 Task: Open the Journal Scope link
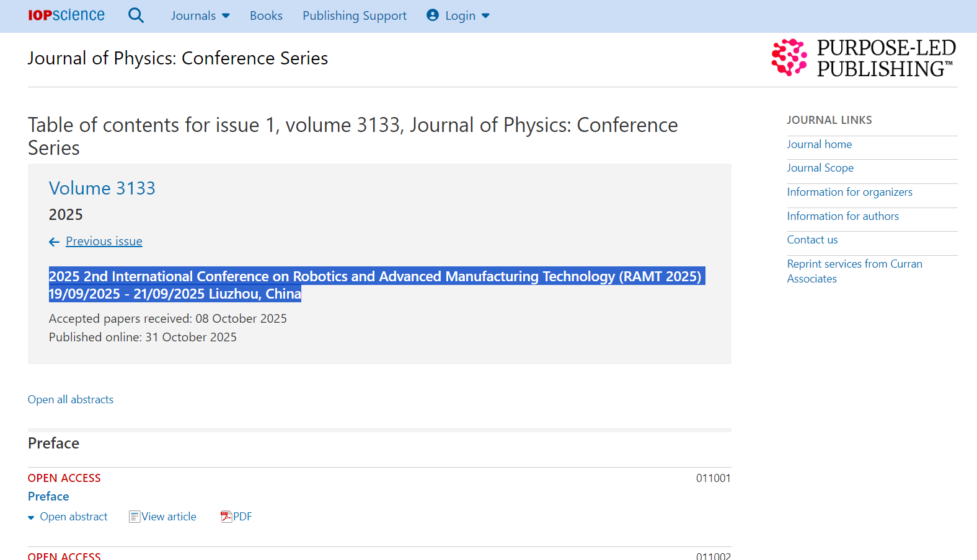pyautogui.click(x=820, y=168)
